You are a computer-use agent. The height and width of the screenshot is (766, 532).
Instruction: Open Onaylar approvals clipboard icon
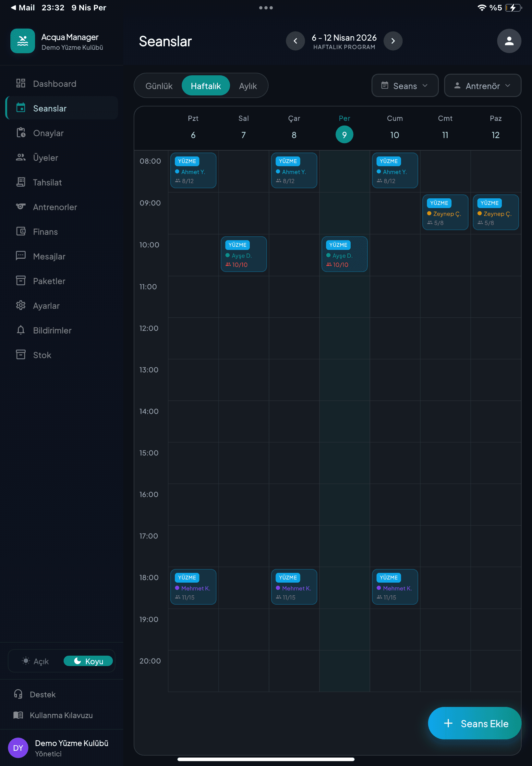(21, 133)
